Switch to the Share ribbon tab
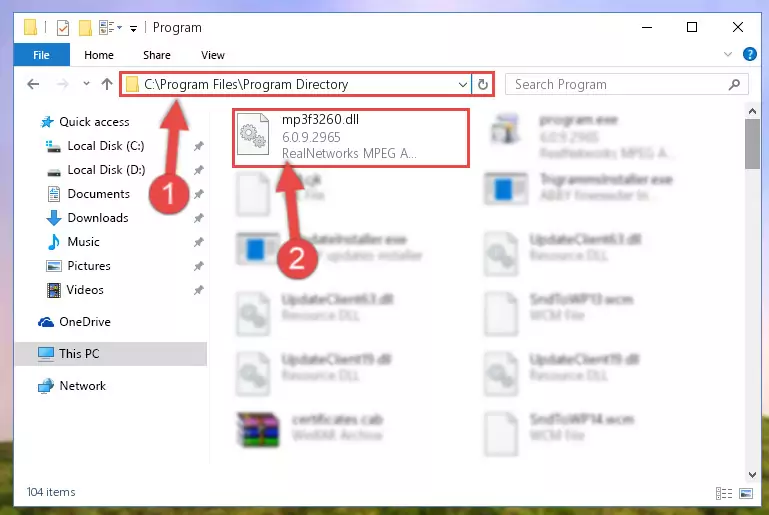Image resolution: width=769 pixels, height=515 pixels. (x=156, y=55)
